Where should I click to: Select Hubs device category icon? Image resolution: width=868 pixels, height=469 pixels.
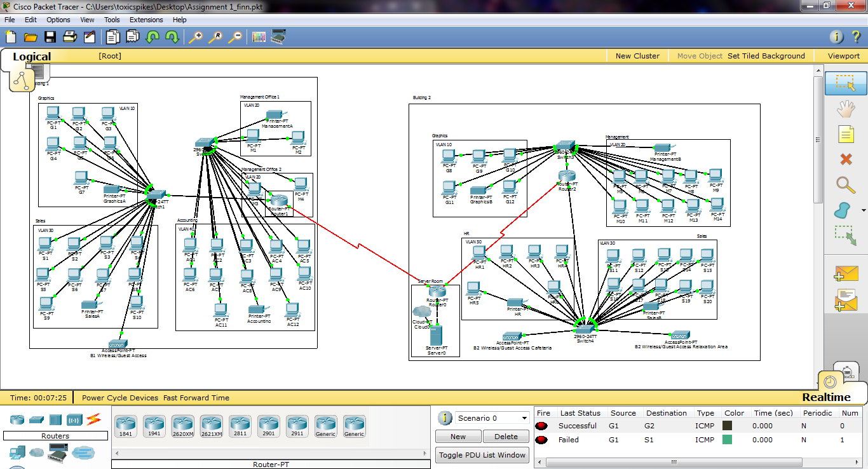(55, 419)
